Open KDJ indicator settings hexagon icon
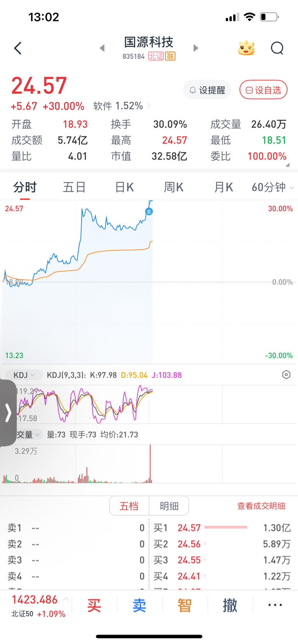This screenshot has height=644, width=298. pos(286,375)
